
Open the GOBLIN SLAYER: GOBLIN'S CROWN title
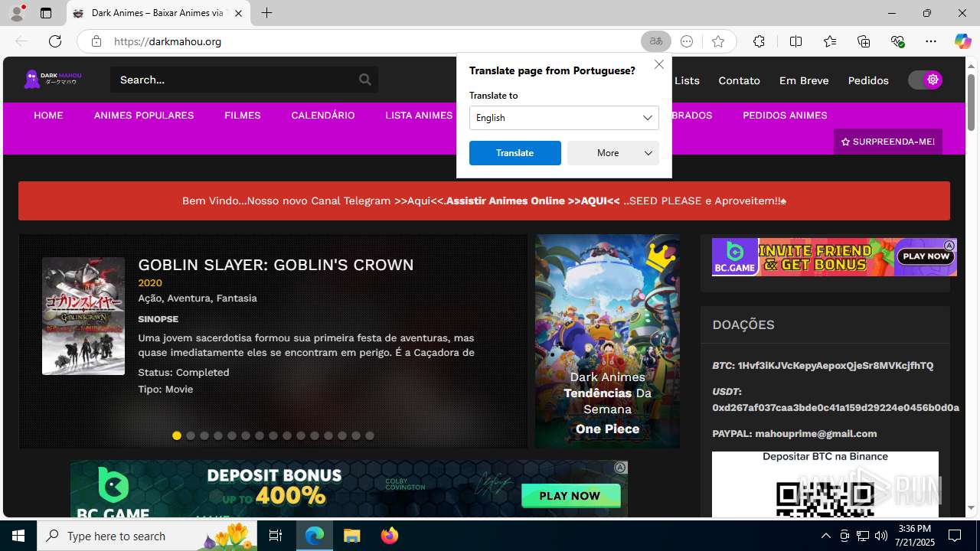(276, 265)
